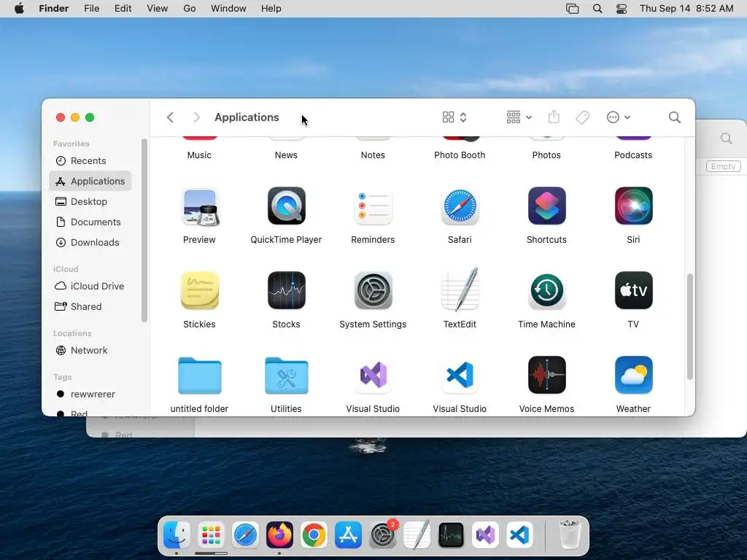Open Activity Monitor from the Dock
The height and width of the screenshot is (560, 747).
[451, 535]
